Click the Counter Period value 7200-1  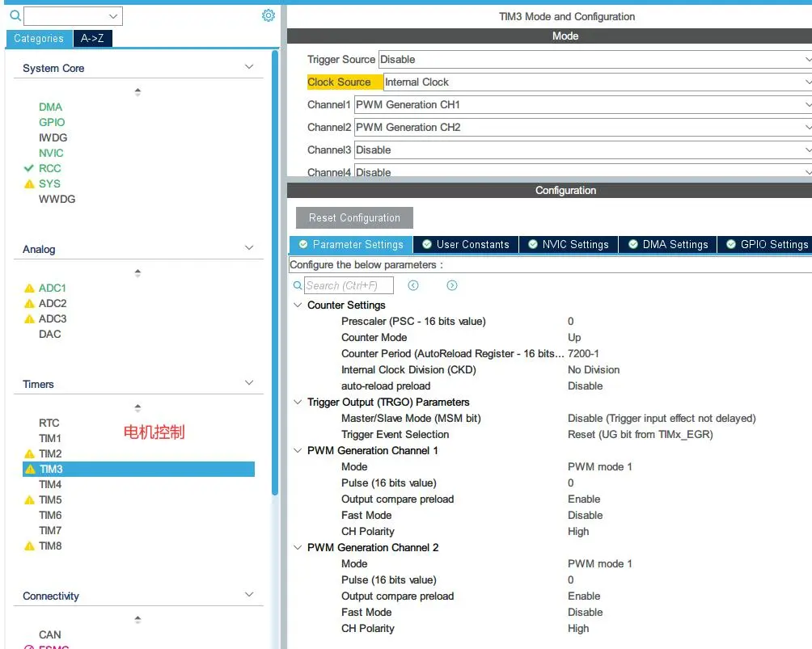coord(583,353)
